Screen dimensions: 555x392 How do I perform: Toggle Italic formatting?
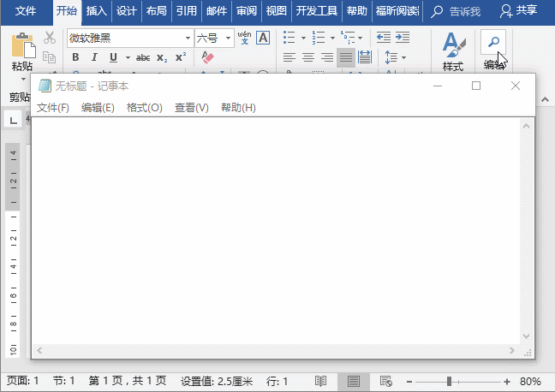[x=94, y=57]
